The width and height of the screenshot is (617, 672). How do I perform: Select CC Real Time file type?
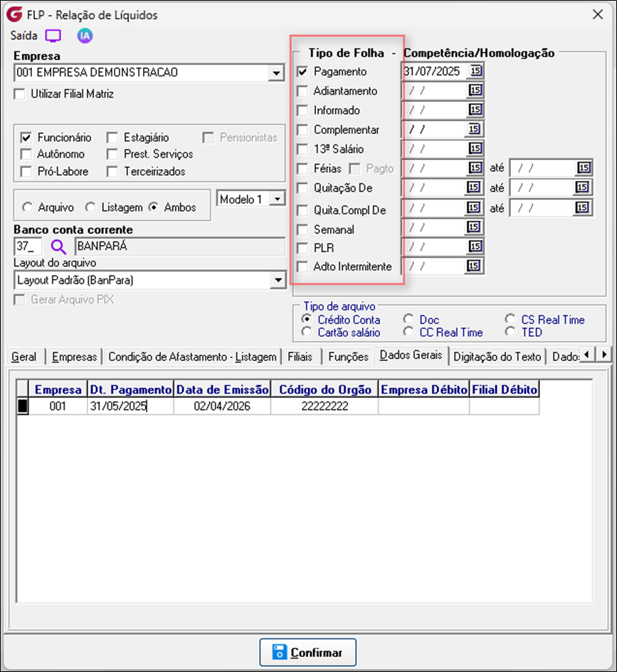[408, 332]
